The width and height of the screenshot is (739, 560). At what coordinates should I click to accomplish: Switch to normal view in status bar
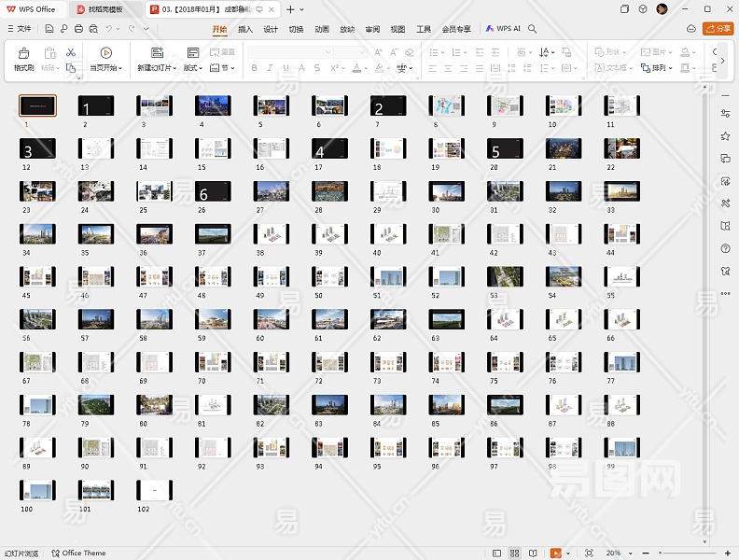coord(498,553)
